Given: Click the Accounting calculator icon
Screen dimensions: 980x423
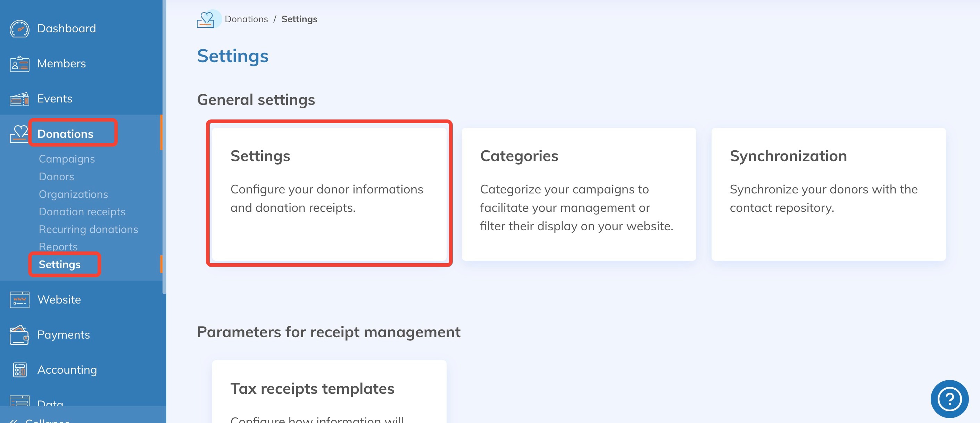Looking at the screenshot, I should point(19,370).
